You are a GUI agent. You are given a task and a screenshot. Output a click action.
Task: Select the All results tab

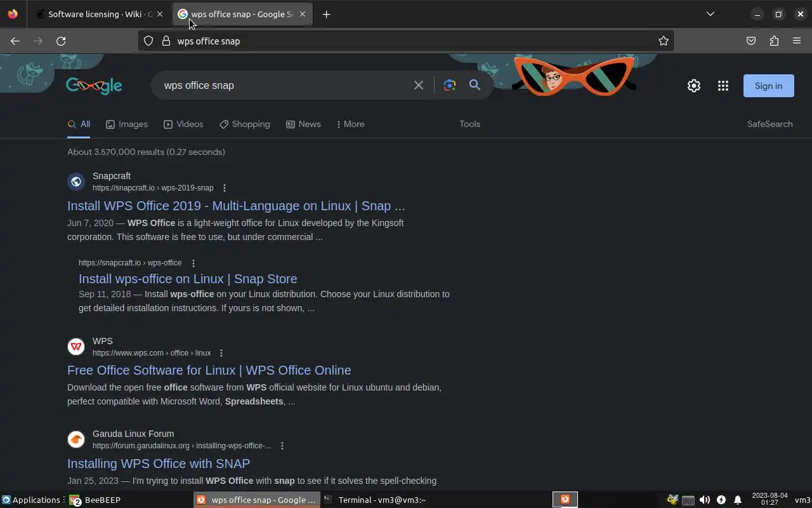coord(79,124)
